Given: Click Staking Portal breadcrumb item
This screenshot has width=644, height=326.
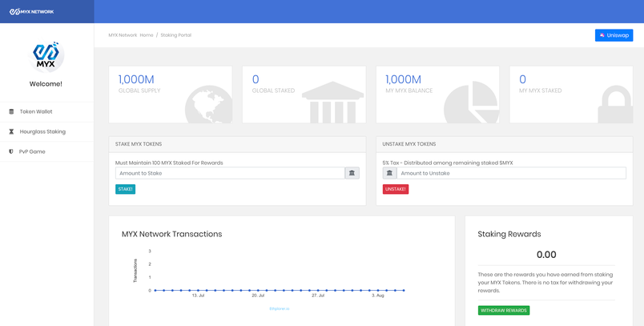Looking at the screenshot, I should point(175,35).
